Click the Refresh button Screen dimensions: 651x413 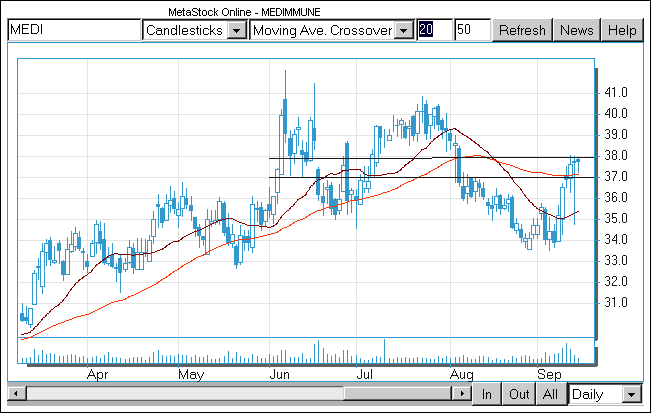[522, 30]
